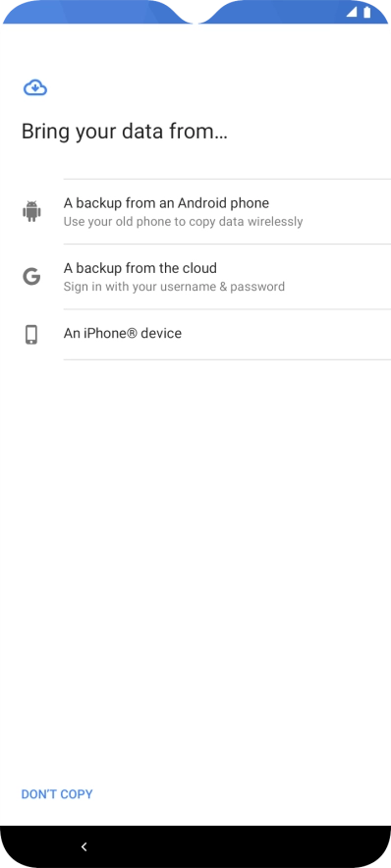Click the DON'T COPY button

point(57,793)
